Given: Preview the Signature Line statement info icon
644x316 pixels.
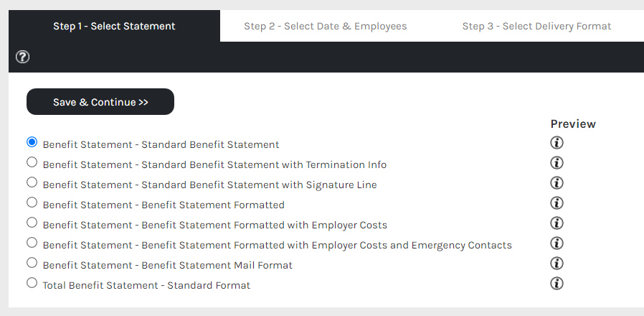Looking at the screenshot, I should pos(557,182).
